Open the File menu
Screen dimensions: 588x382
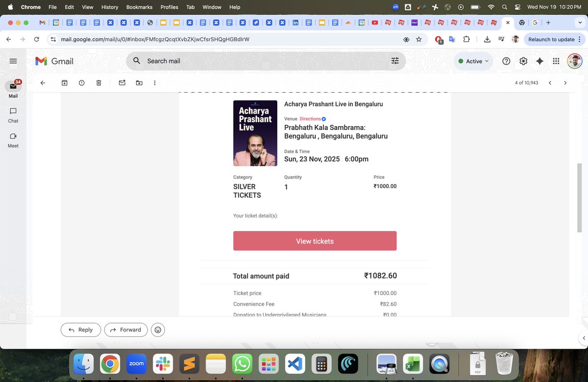52,7
